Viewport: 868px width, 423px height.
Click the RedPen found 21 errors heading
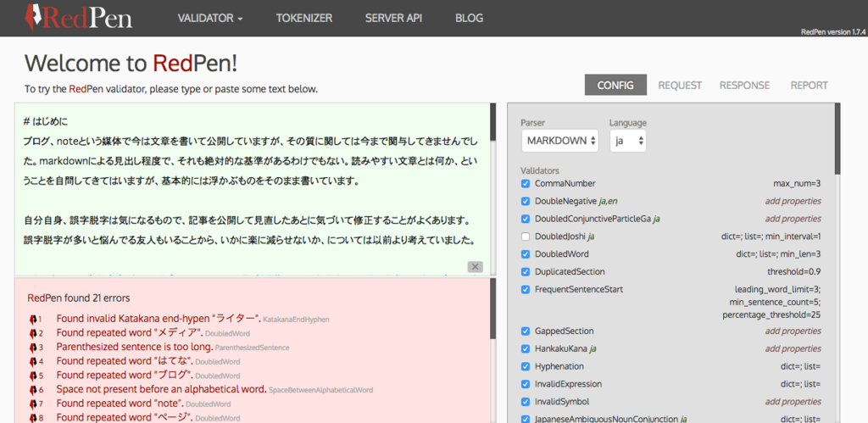pos(79,298)
